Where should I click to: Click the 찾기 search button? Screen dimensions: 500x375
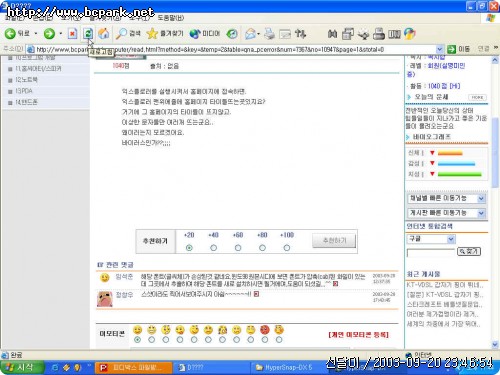pyautogui.click(x=469, y=251)
